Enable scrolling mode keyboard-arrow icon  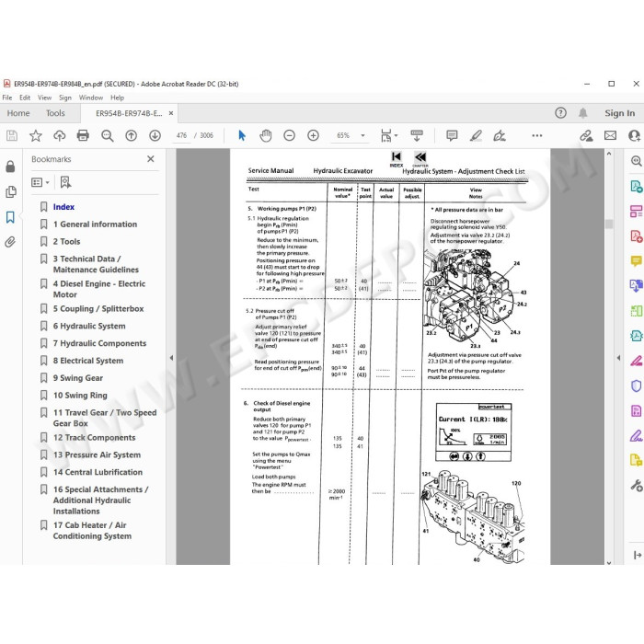pyautogui.click(x=417, y=135)
